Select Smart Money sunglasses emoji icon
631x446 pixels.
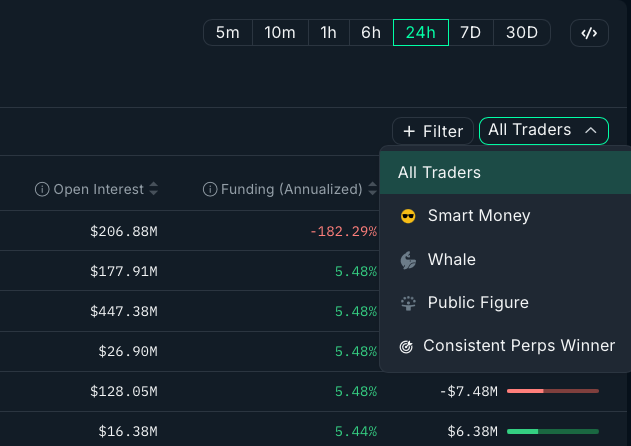coord(408,216)
